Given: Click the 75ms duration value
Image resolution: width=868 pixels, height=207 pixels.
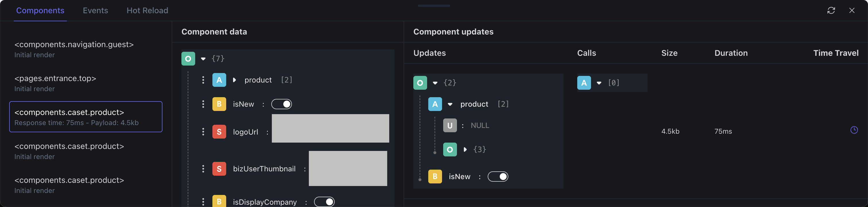Looking at the screenshot, I should 723,131.
